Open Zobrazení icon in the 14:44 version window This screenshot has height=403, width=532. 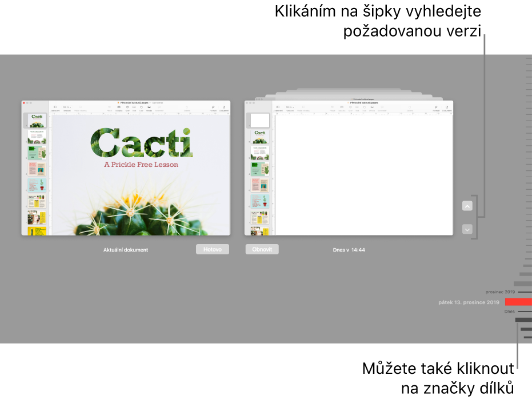(278, 108)
